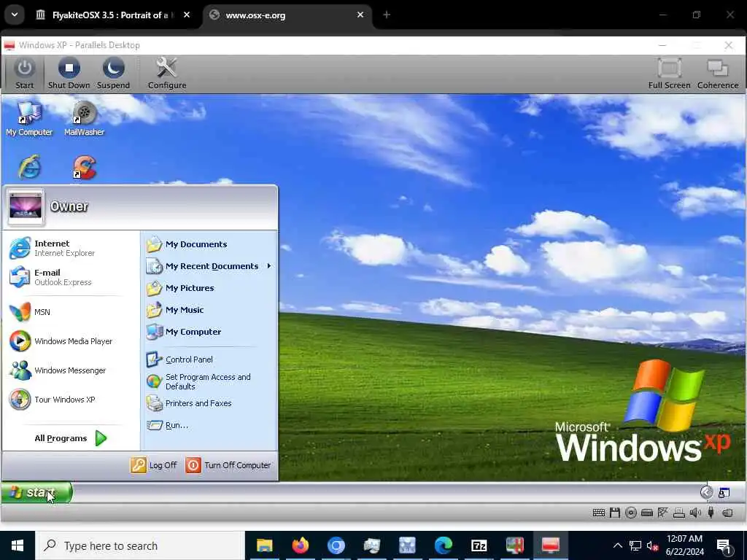Click the CD/DVD drive status icon

[x=631, y=513]
